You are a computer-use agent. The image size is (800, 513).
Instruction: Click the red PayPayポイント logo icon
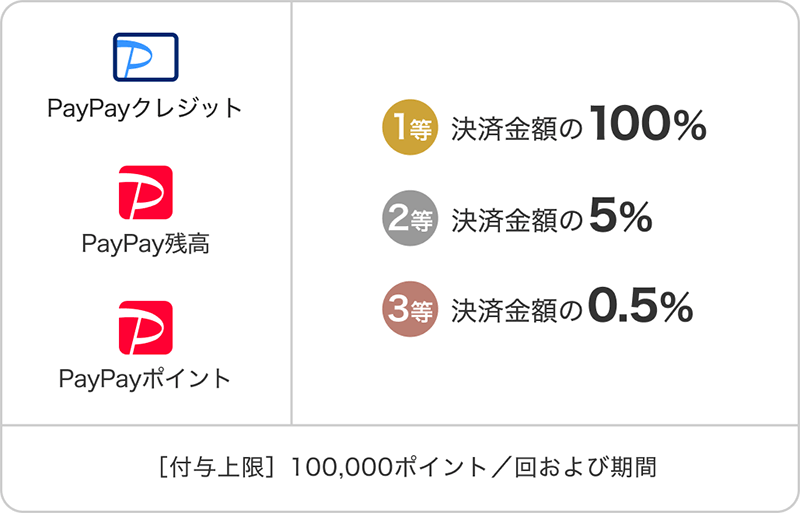pos(145,328)
